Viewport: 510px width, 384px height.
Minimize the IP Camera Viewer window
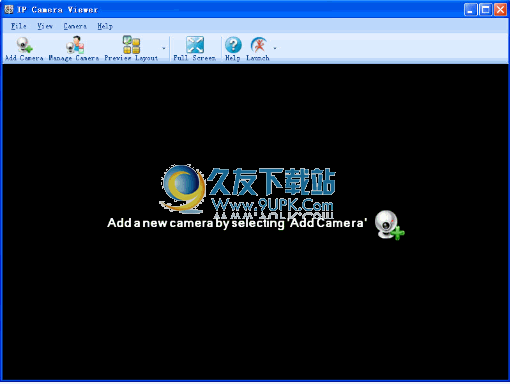(x=470, y=10)
